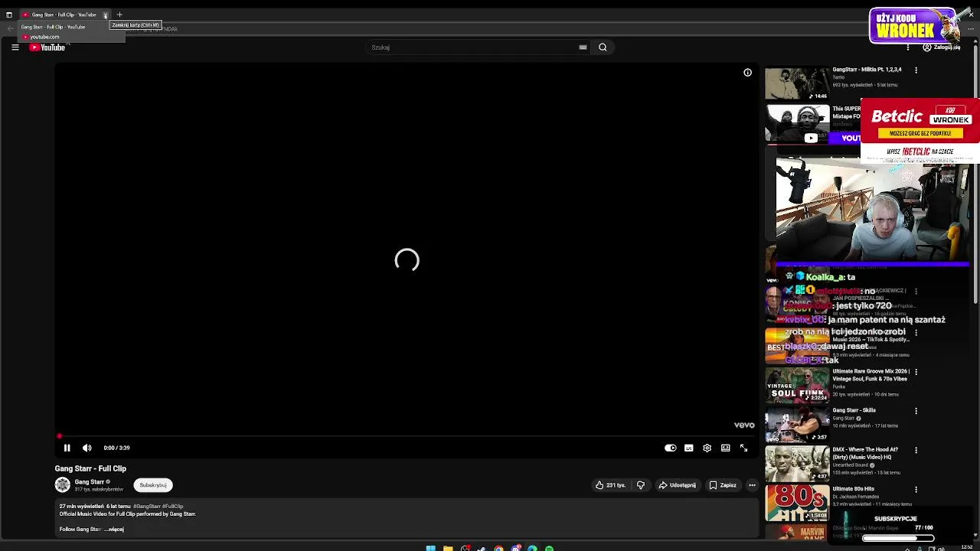Open options for Ultimate Rare Groove Mix 2026

(916, 372)
